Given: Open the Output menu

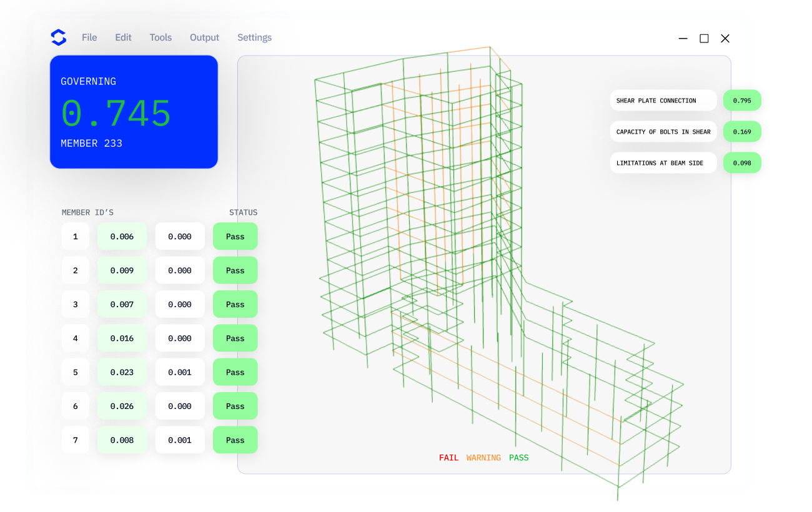Looking at the screenshot, I should [204, 37].
